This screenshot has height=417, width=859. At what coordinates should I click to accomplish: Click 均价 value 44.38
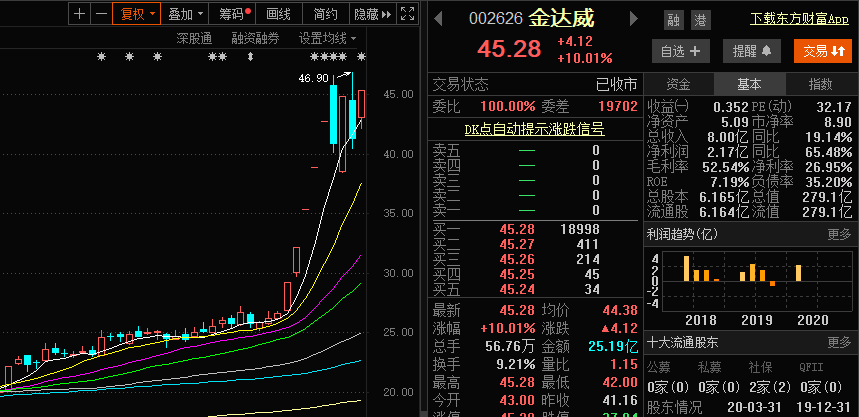[620, 311]
